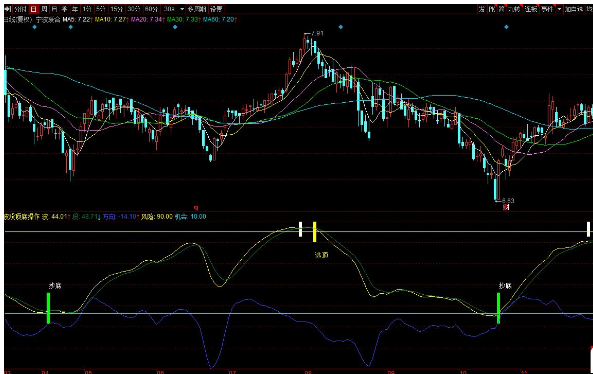The width and height of the screenshot is (593, 374).
Task: Select the 月 monthly period
Action: point(54,9)
